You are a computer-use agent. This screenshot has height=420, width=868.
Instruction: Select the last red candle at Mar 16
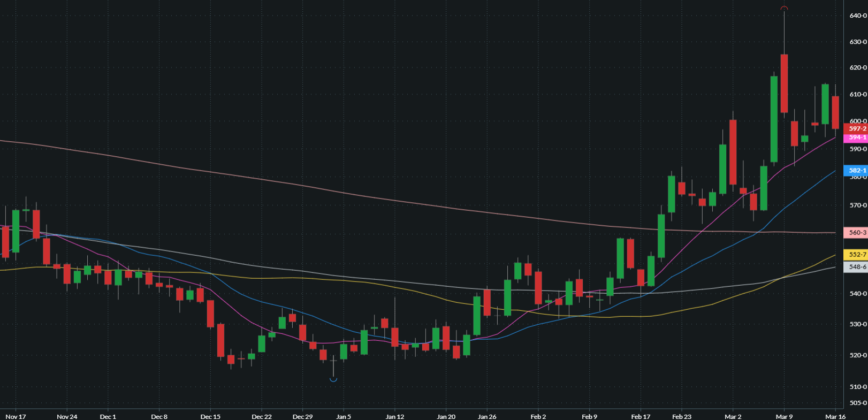835,112
